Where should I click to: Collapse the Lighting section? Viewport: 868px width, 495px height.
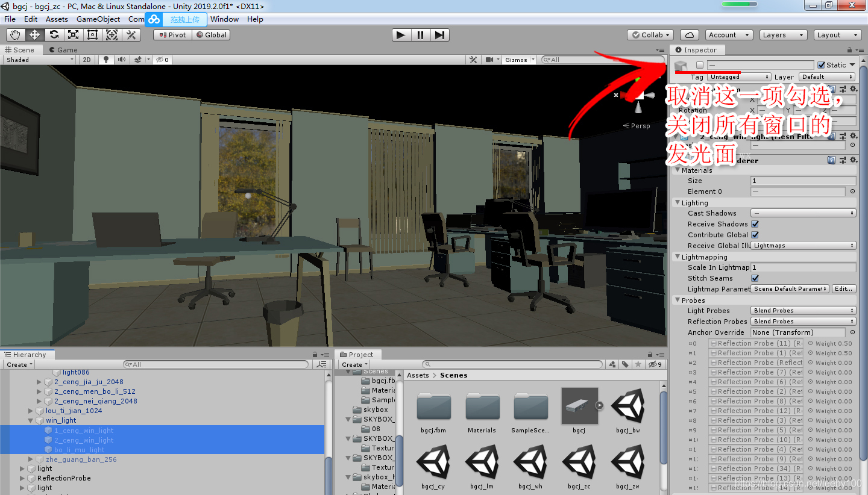[x=678, y=203]
